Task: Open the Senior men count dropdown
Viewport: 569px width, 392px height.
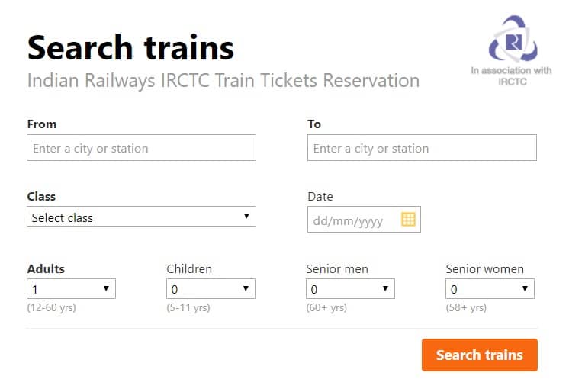Action: (x=350, y=289)
